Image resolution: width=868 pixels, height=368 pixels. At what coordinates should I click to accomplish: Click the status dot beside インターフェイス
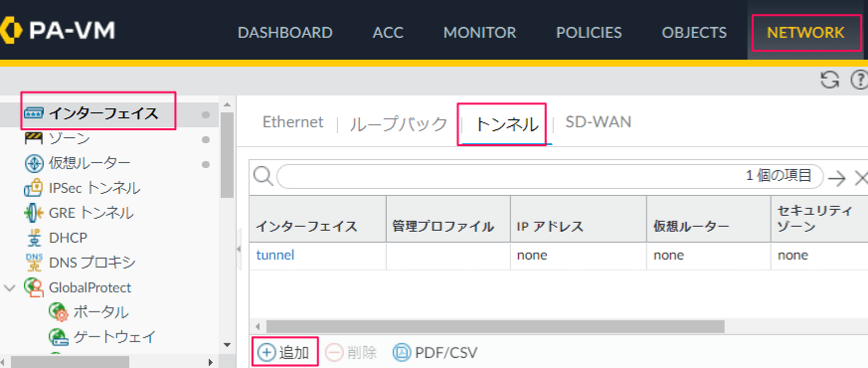pyautogui.click(x=206, y=115)
